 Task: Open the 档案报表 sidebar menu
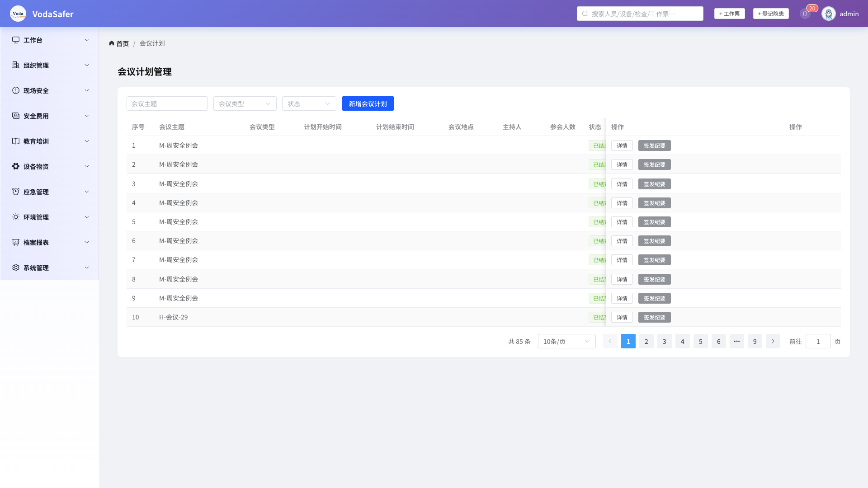50,242
